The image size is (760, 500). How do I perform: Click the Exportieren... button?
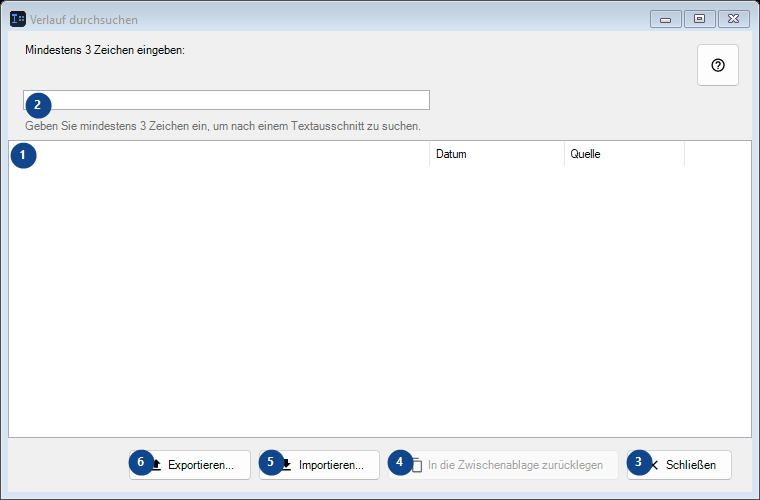coord(190,465)
